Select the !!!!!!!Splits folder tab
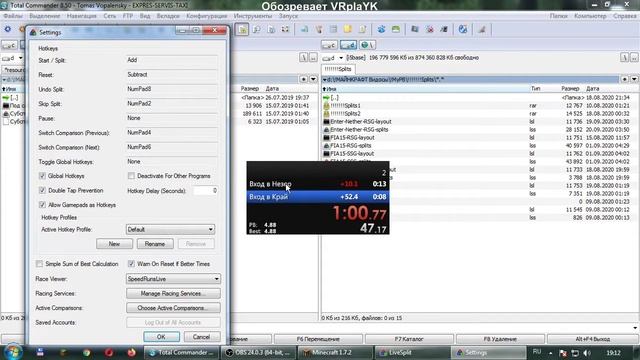This screenshot has width=640, height=360. pyautogui.click(x=338, y=69)
